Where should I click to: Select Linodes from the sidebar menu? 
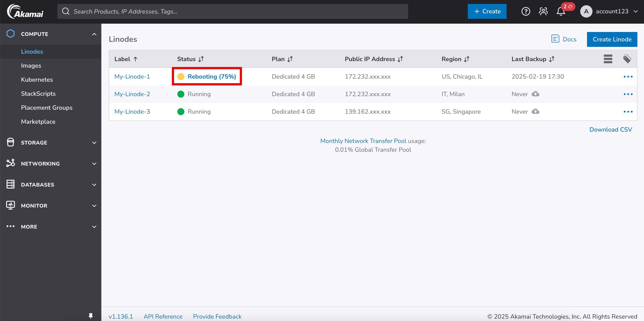(x=32, y=51)
